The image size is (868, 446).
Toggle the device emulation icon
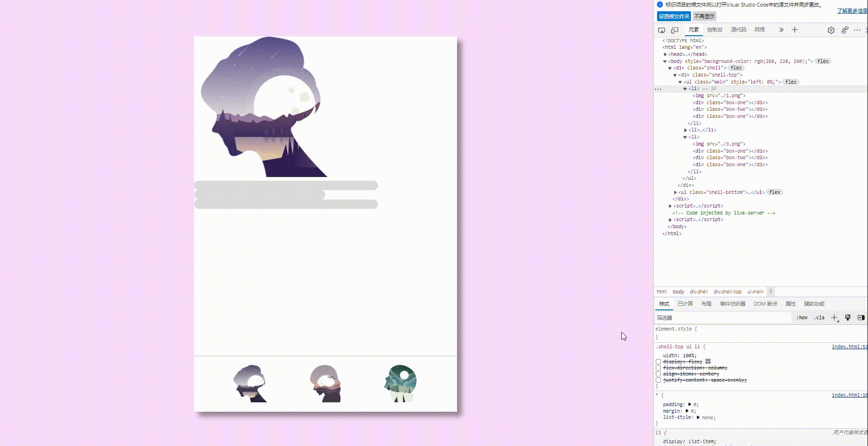tap(674, 30)
